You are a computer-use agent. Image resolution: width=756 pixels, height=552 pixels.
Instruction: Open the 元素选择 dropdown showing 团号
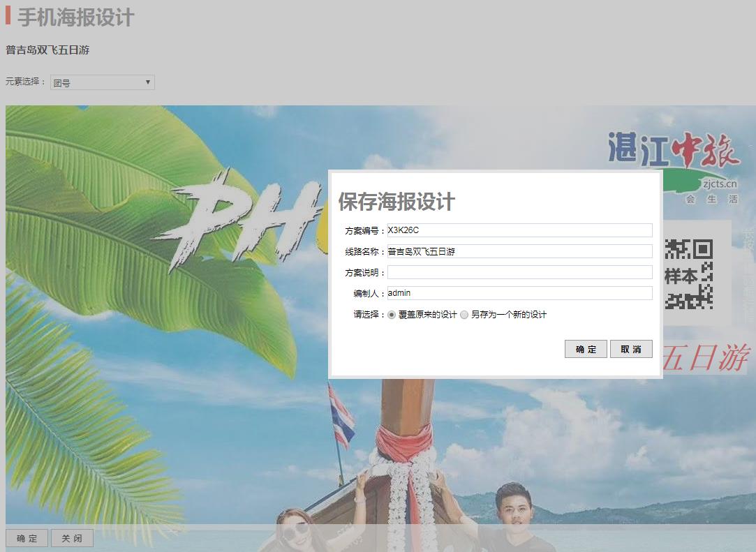pos(102,82)
